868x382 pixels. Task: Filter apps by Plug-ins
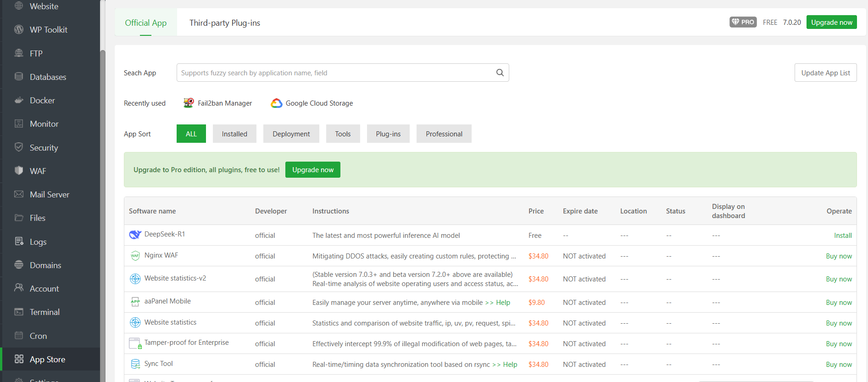(388, 134)
